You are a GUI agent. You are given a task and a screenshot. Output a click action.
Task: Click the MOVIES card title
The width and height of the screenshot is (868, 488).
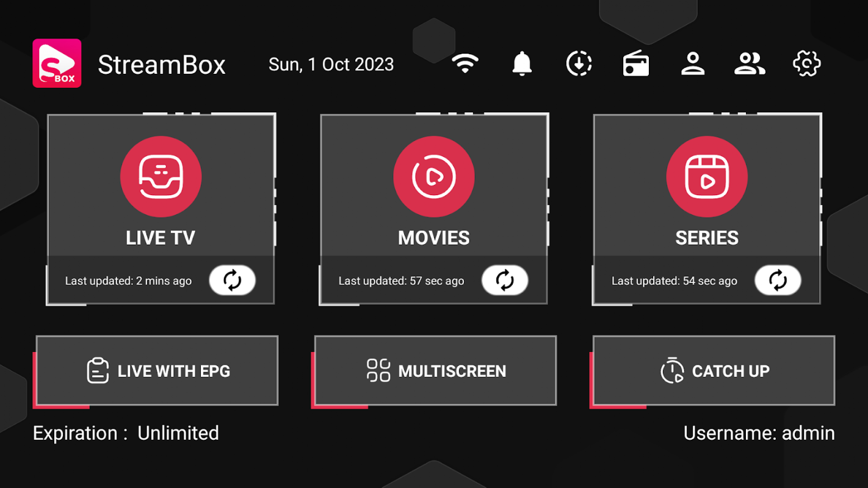tap(434, 238)
